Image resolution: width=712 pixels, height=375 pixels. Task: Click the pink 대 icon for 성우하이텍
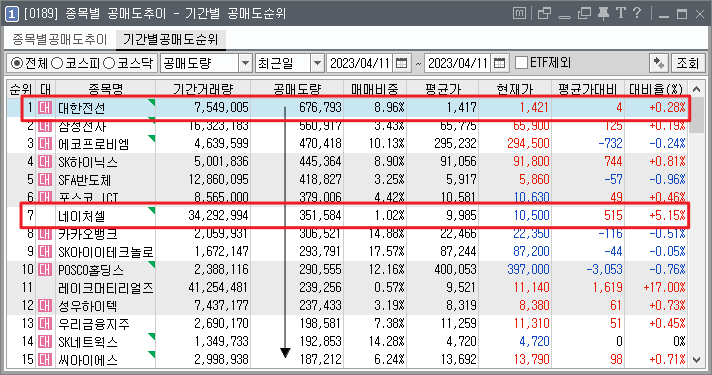coord(44,306)
